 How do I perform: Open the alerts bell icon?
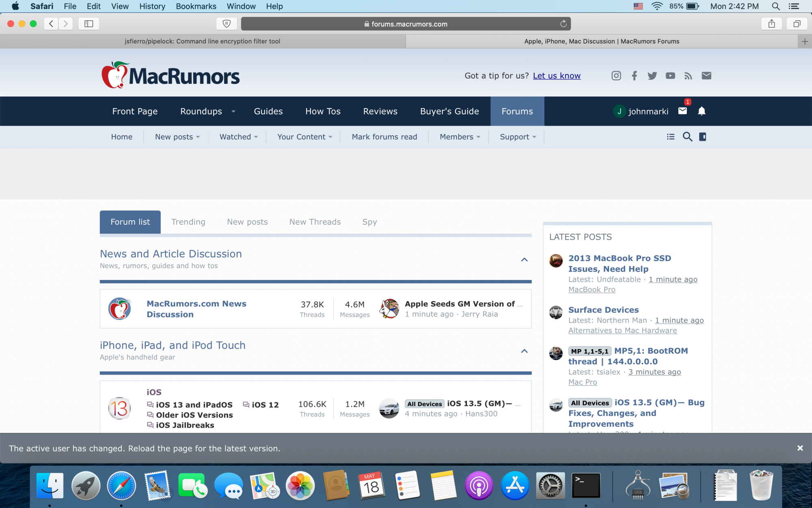702,111
